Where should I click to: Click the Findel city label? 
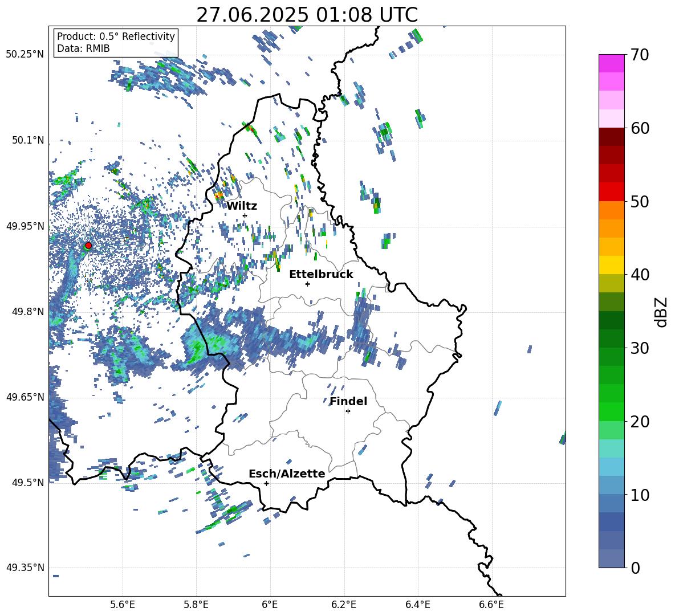(348, 401)
